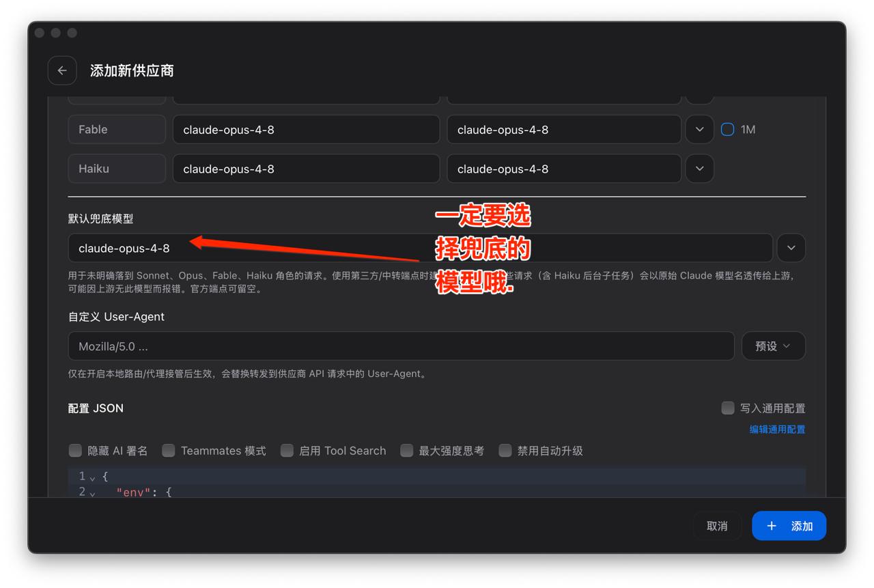This screenshot has height=588, width=874.
Task: Collapse JSON line 1 fold arrow
Action: 92,477
